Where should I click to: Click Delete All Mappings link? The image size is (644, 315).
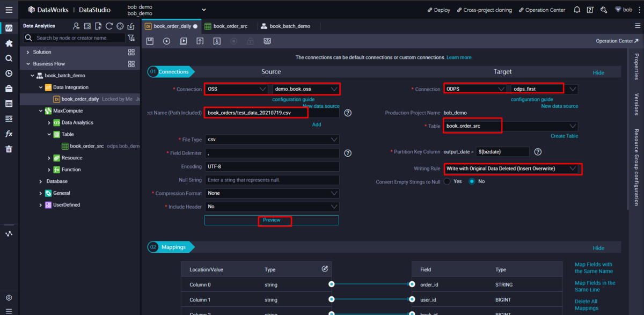point(586,305)
